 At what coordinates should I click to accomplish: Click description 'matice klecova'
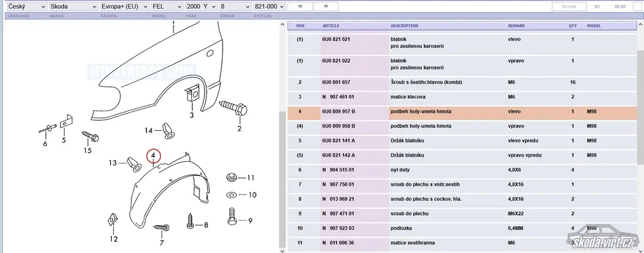tap(408, 97)
